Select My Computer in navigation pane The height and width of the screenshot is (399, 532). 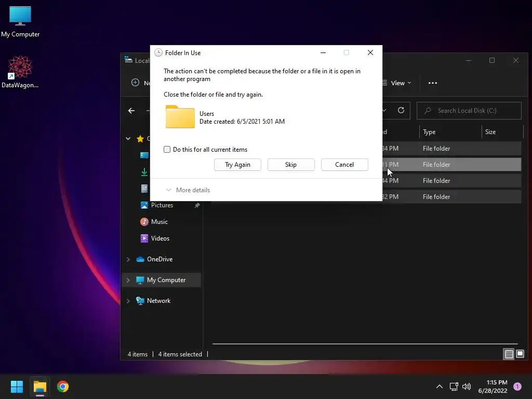pos(161,280)
